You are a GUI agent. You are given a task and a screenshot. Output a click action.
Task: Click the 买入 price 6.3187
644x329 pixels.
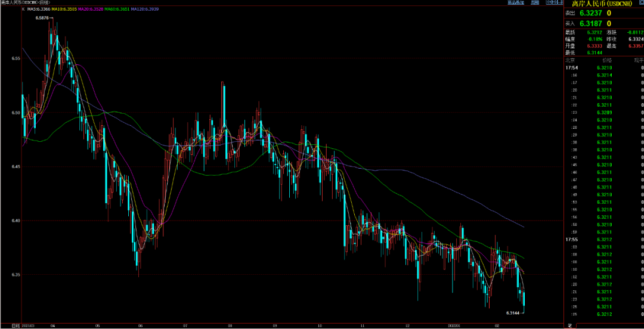(590, 23)
